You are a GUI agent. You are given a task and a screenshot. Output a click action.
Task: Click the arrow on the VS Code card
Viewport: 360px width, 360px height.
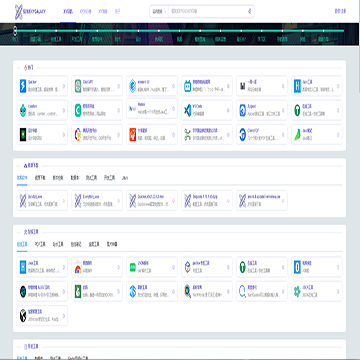click(x=228, y=110)
